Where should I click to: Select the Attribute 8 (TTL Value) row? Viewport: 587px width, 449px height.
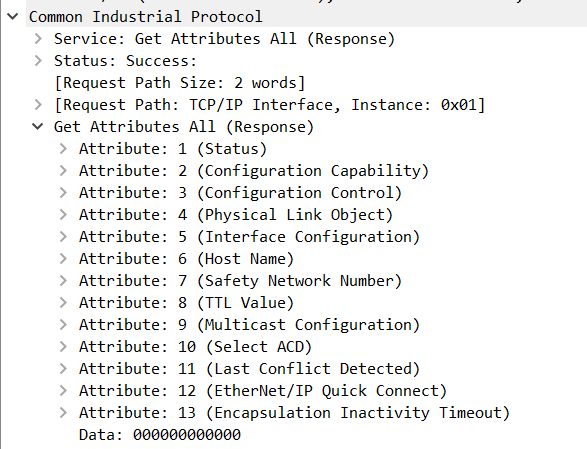[186, 303]
